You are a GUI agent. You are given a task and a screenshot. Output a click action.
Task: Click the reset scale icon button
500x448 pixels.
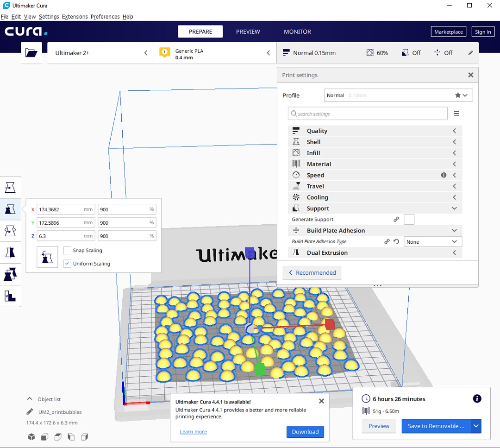click(47, 257)
